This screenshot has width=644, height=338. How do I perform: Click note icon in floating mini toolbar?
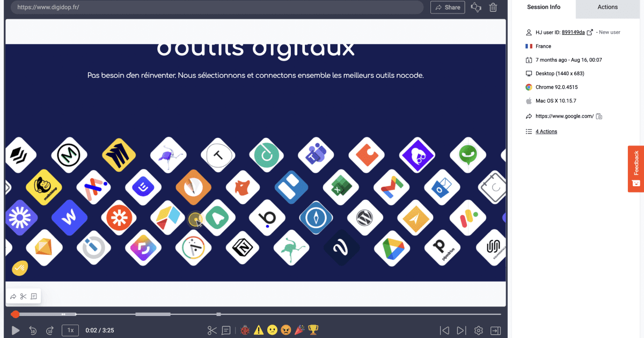click(33, 296)
